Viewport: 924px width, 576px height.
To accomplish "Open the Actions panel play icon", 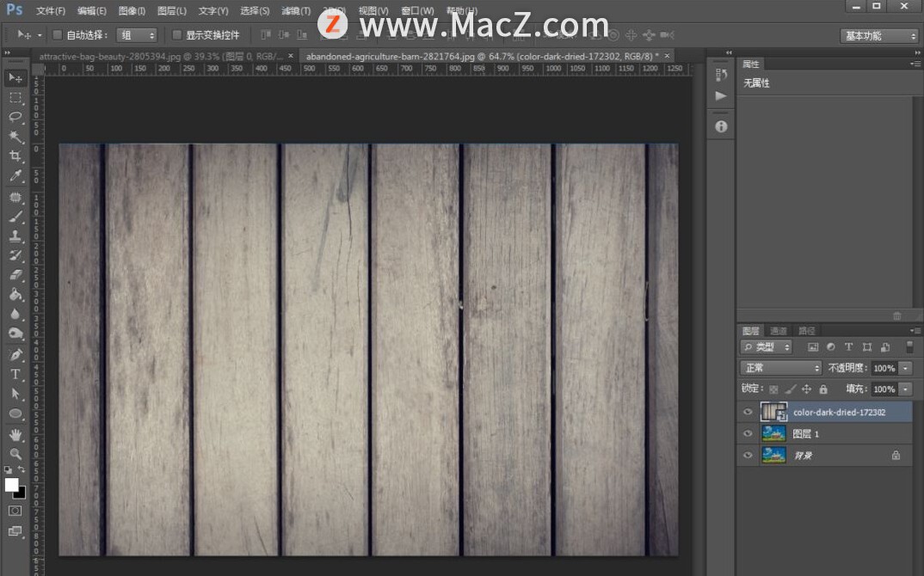I will point(721,95).
